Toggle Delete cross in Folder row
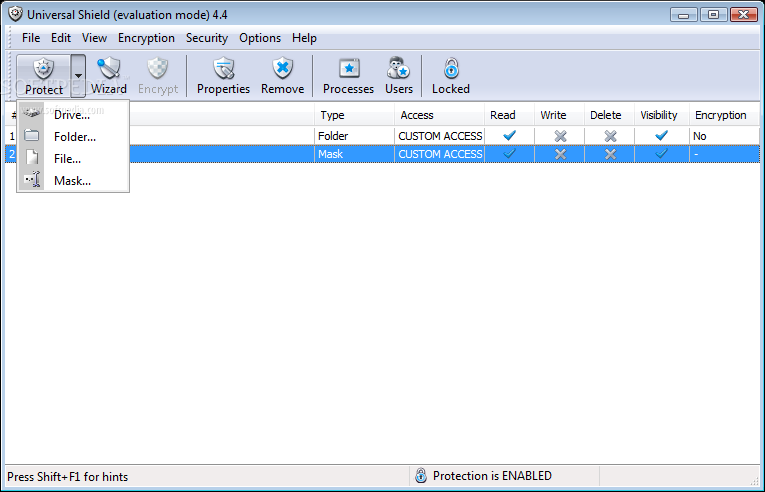The width and height of the screenshot is (765, 492). [x=610, y=136]
